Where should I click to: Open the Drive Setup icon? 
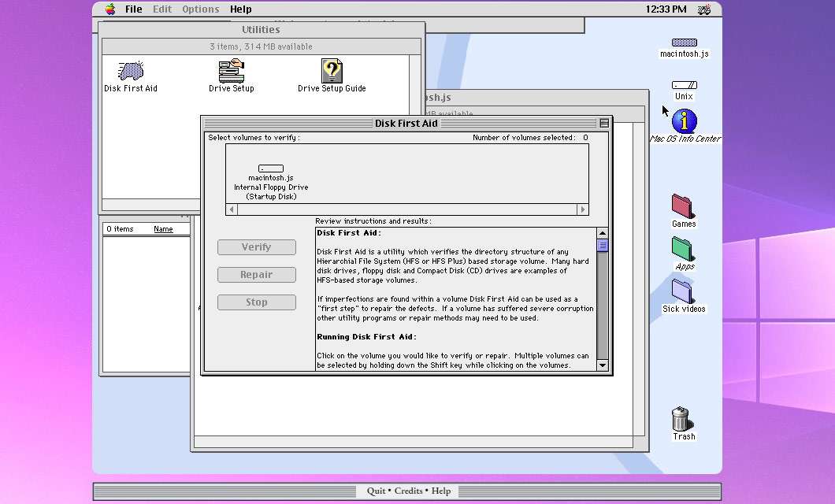click(231, 72)
